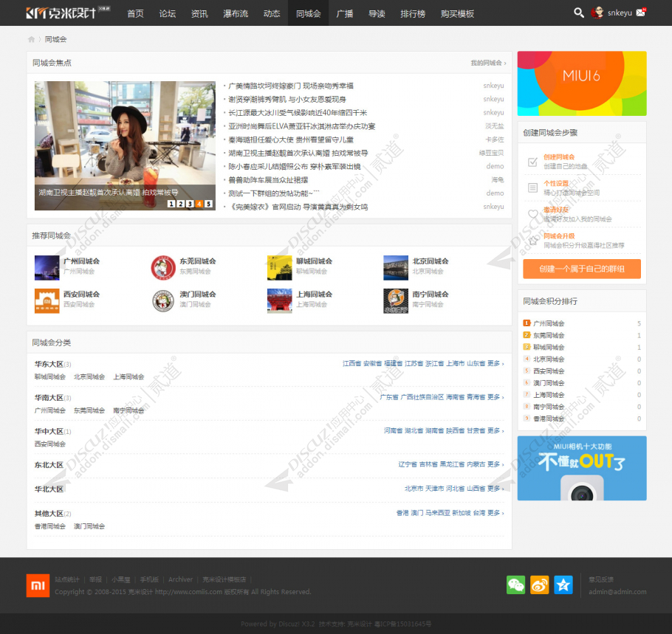Image resolution: width=672 pixels, height=634 pixels.
Task: Select slide number 2 on focus slideshow
Action: pyautogui.click(x=180, y=204)
